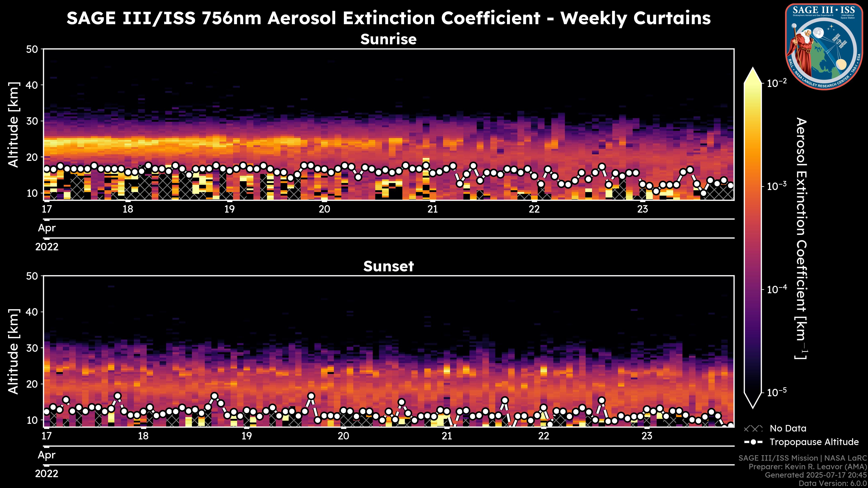Click the Apr month label under Sunrise
Viewport: 868px width, 488px height.
coord(47,228)
